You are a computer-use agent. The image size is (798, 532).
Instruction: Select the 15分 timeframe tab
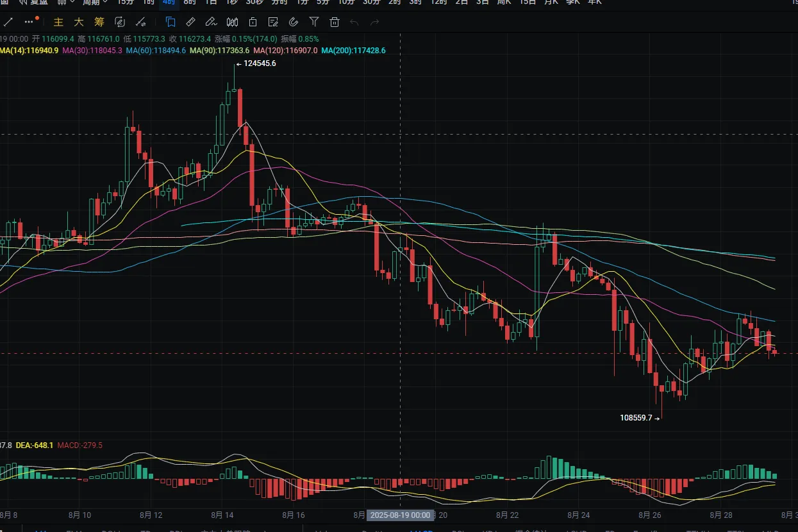[125, 2]
